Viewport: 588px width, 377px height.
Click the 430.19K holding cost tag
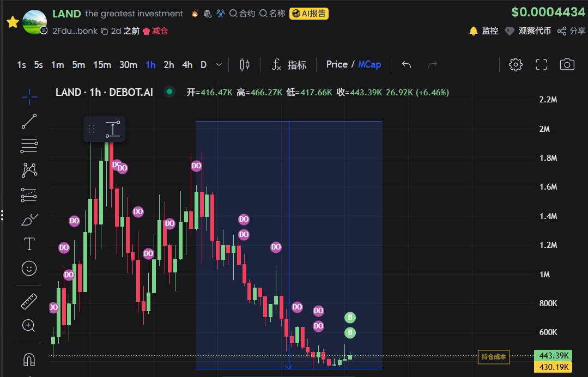(x=553, y=367)
